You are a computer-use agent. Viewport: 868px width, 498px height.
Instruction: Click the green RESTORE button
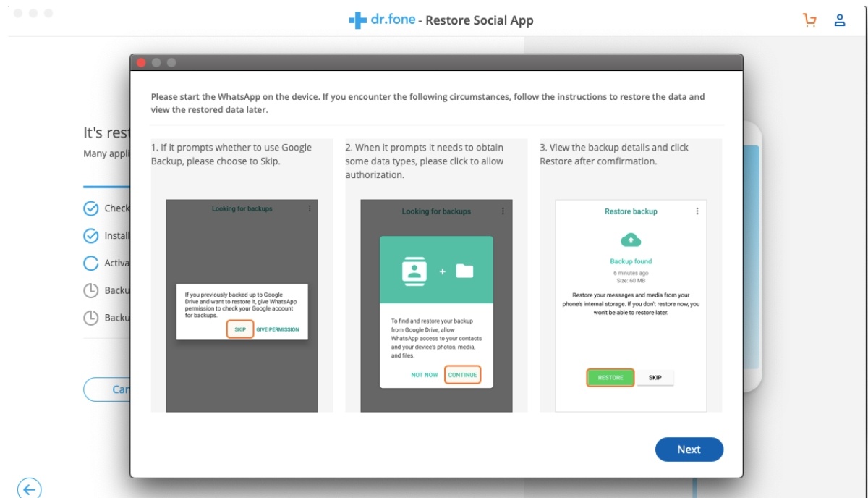pos(610,377)
